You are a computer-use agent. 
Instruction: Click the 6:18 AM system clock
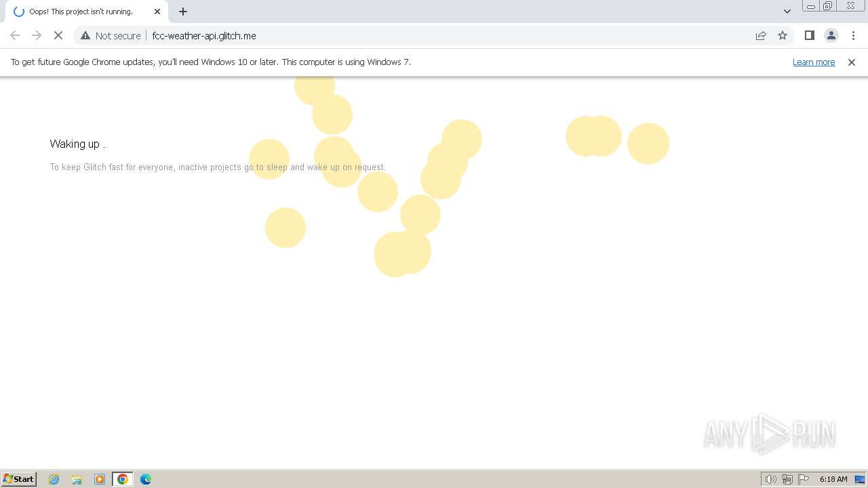pyautogui.click(x=833, y=479)
